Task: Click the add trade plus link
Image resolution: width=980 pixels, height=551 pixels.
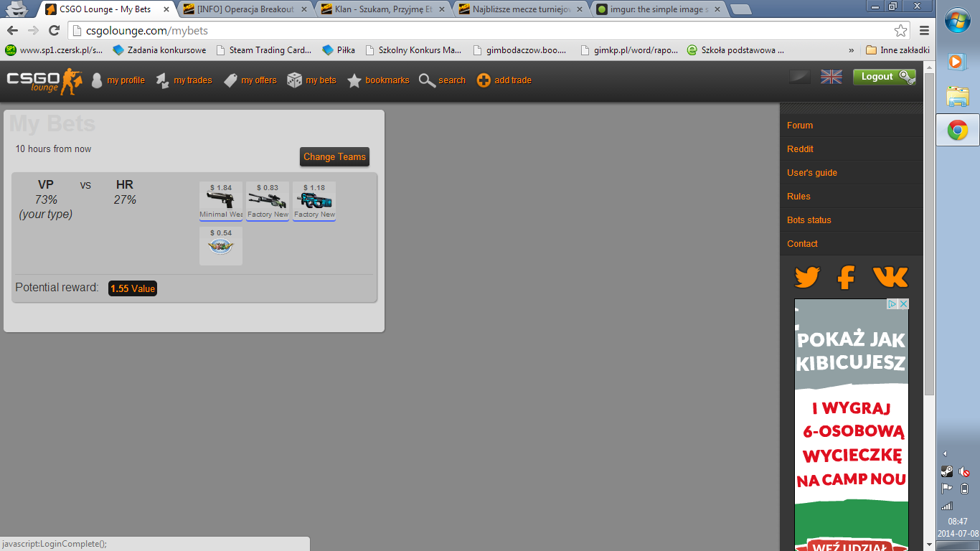Action: point(504,80)
